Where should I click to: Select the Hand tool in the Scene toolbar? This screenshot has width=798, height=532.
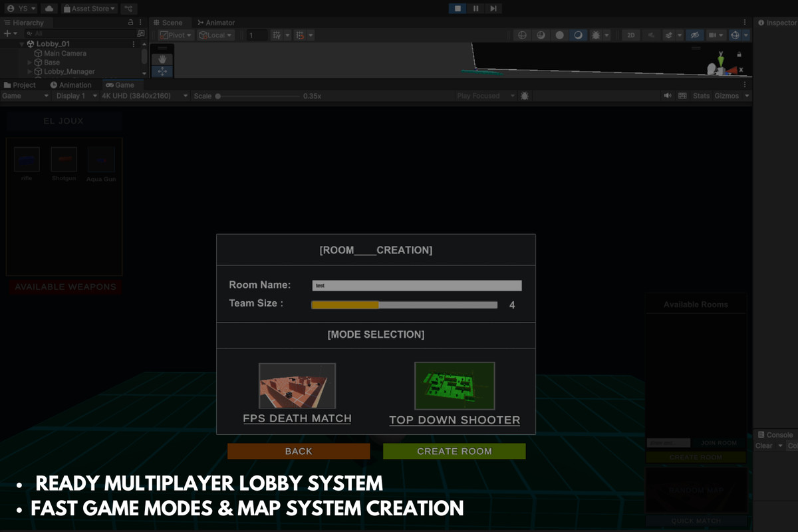162,59
